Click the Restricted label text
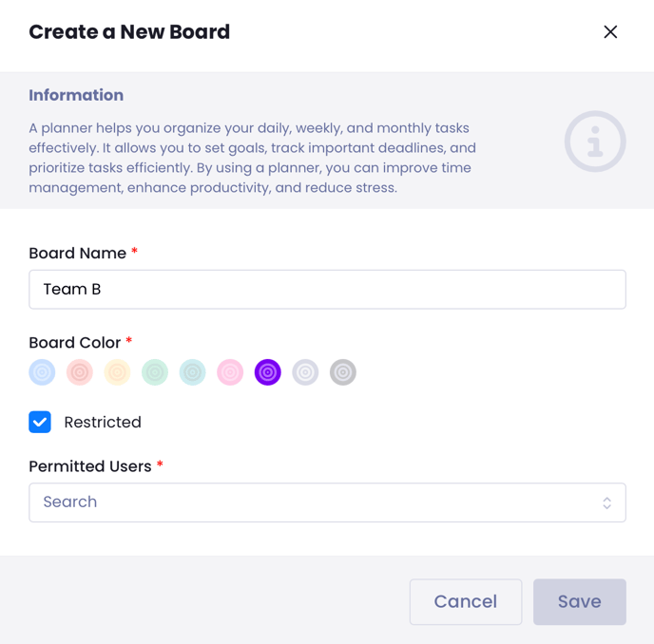Image resolution: width=654 pixels, height=644 pixels. [103, 423]
